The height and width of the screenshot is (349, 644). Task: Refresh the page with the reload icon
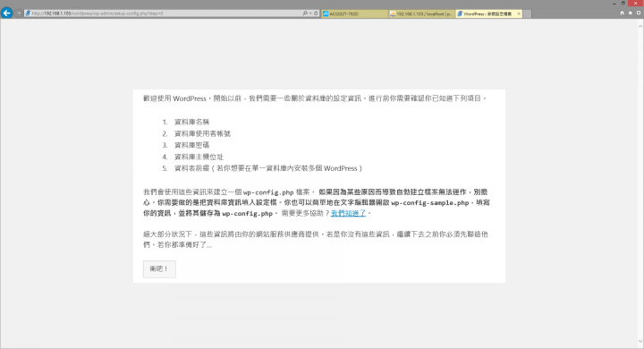[x=316, y=13]
